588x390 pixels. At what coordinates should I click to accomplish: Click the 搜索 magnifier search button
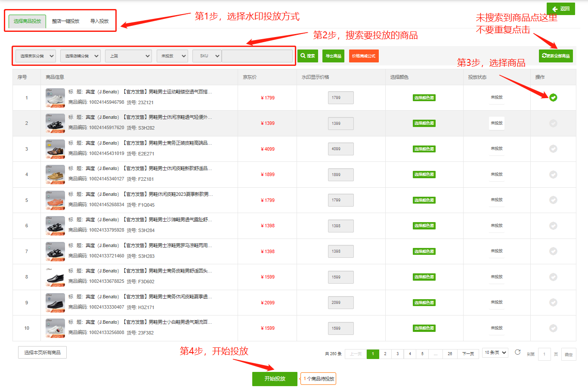(x=308, y=56)
